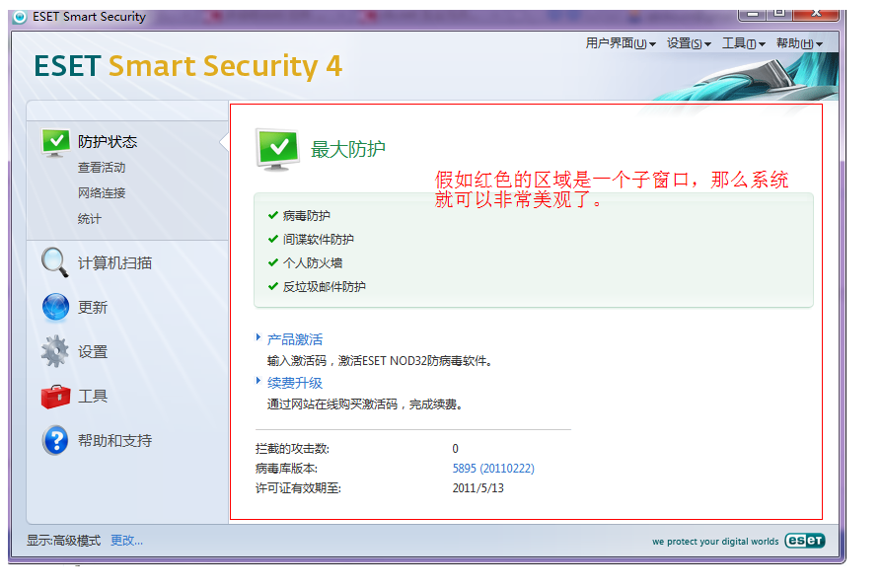Click the 个人防火墙 status text

[313, 262]
